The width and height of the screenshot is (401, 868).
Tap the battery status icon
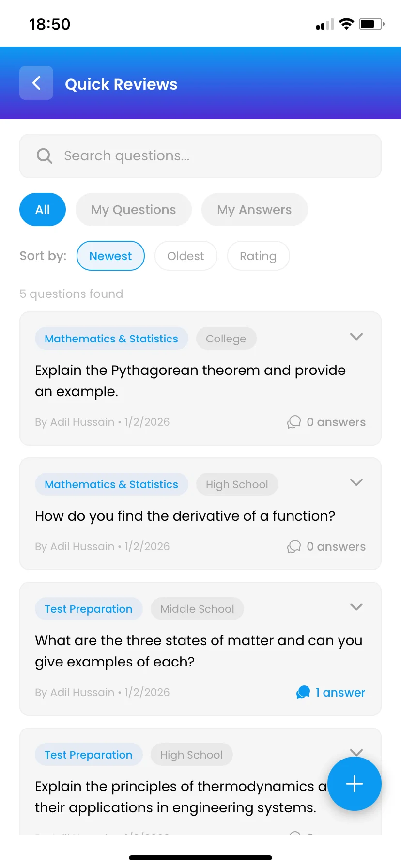click(371, 24)
